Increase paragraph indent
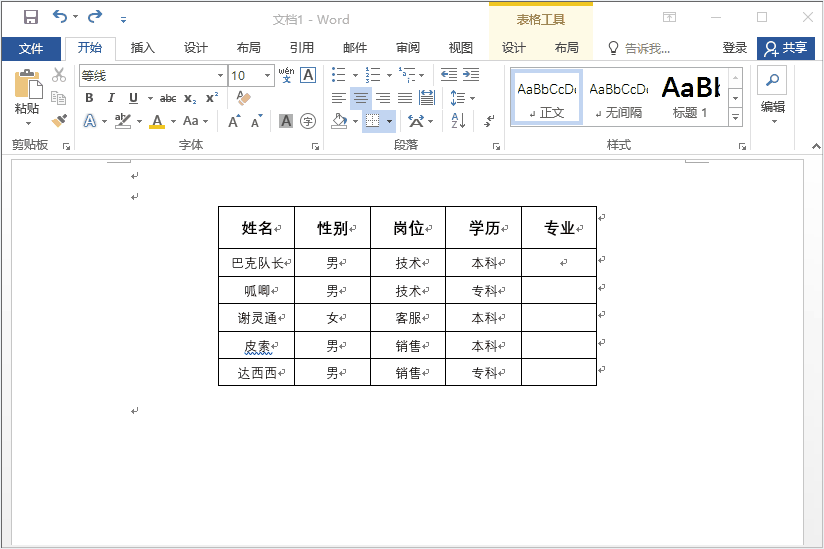The height and width of the screenshot is (549, 824). click(x=471, y=75)
